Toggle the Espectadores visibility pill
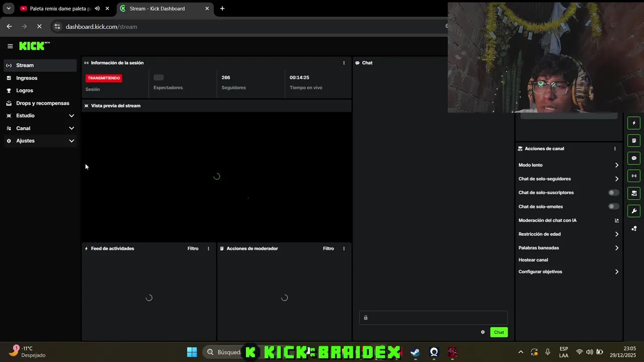 (x=158, y=77)
